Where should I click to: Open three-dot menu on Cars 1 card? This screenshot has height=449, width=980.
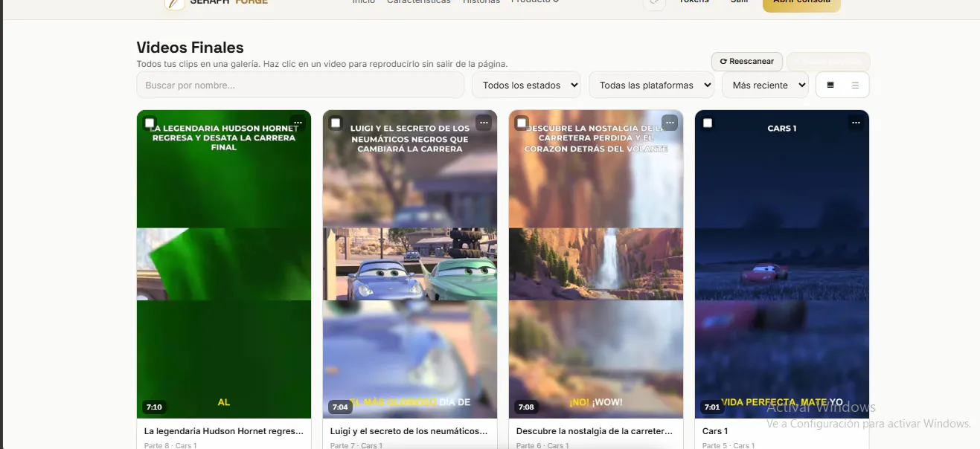click(x=856, y=123)
